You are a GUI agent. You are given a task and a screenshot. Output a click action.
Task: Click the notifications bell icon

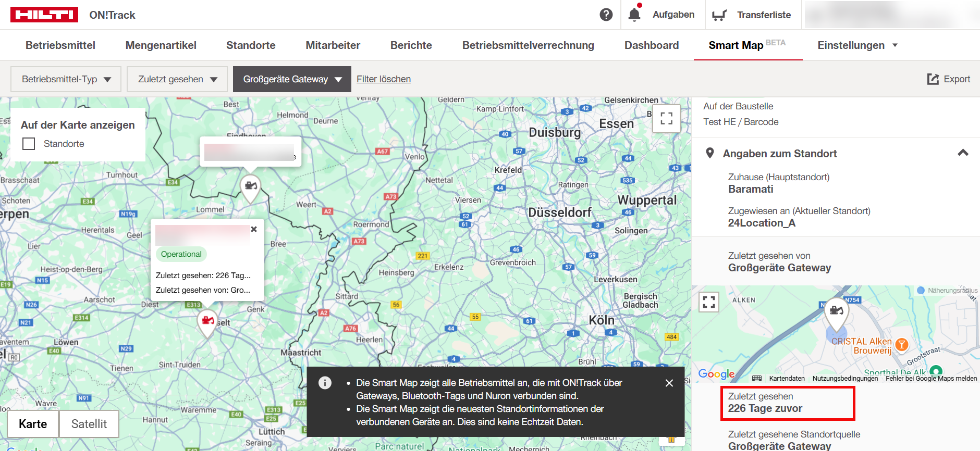(x=634, y=15)
